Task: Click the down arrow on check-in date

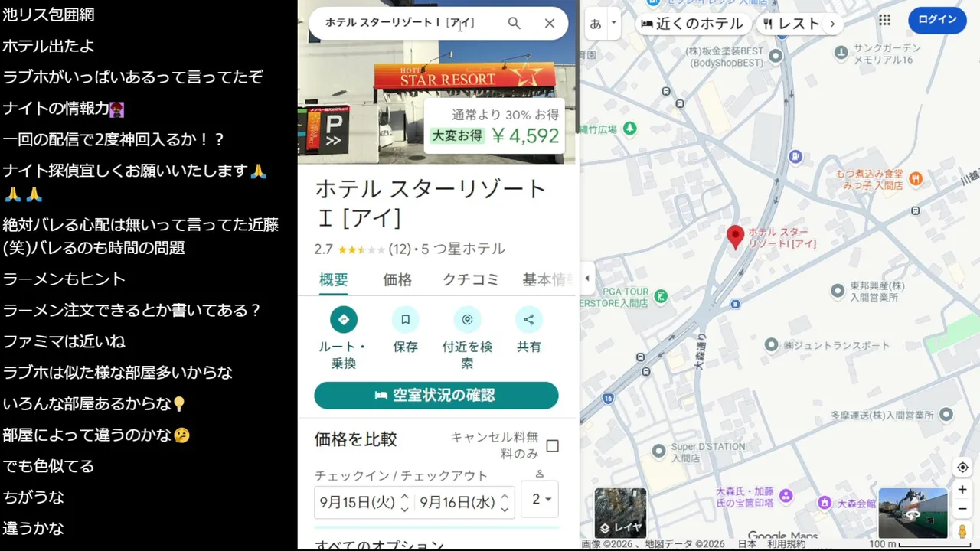Action: pyautogui.click(x=404, y=509)
